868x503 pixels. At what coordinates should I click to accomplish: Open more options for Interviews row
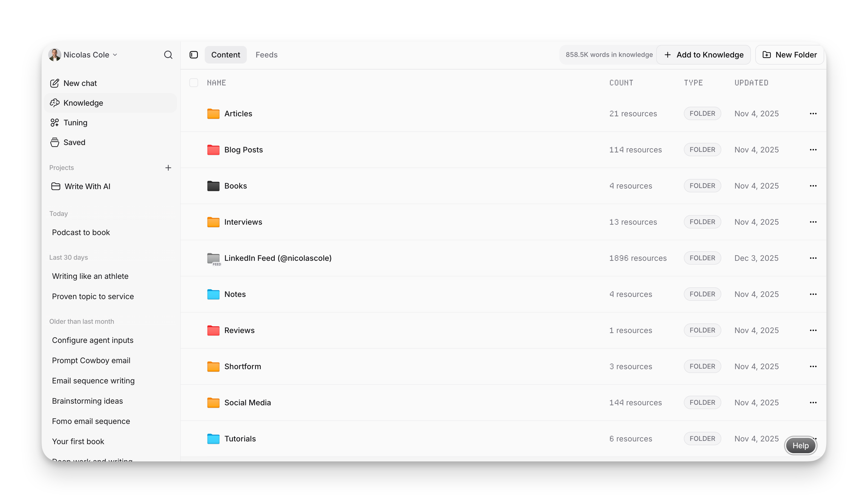[813, 222]
